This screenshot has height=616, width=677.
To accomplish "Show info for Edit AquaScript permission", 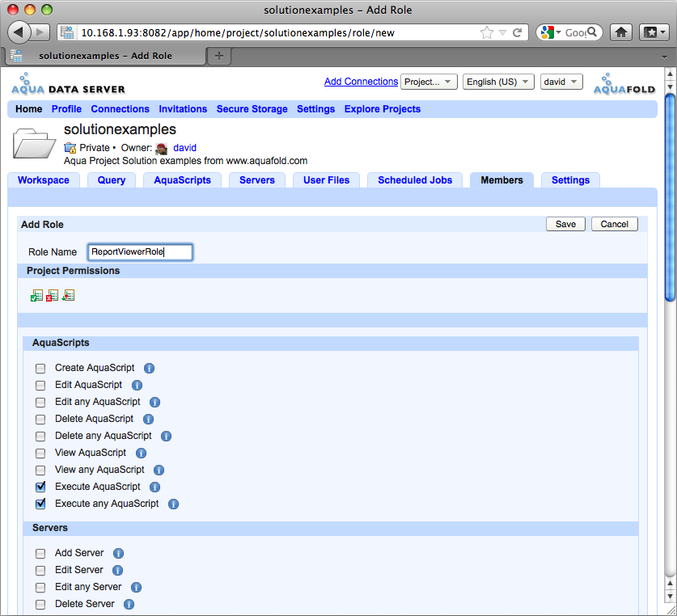I will click(x=138, y=385).
